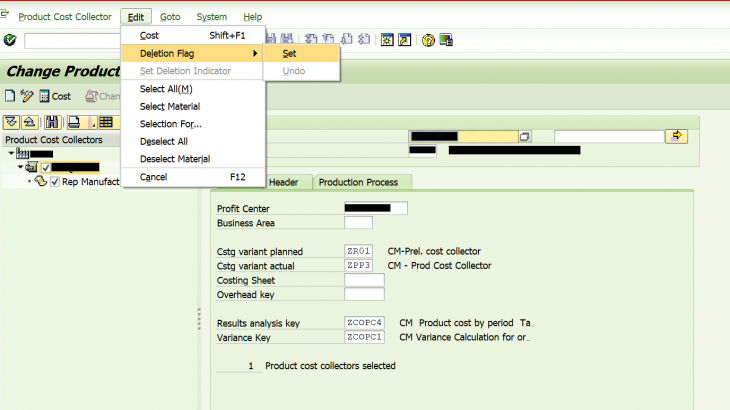Click the Create New Session icon
730x410 pixels.
387,40
